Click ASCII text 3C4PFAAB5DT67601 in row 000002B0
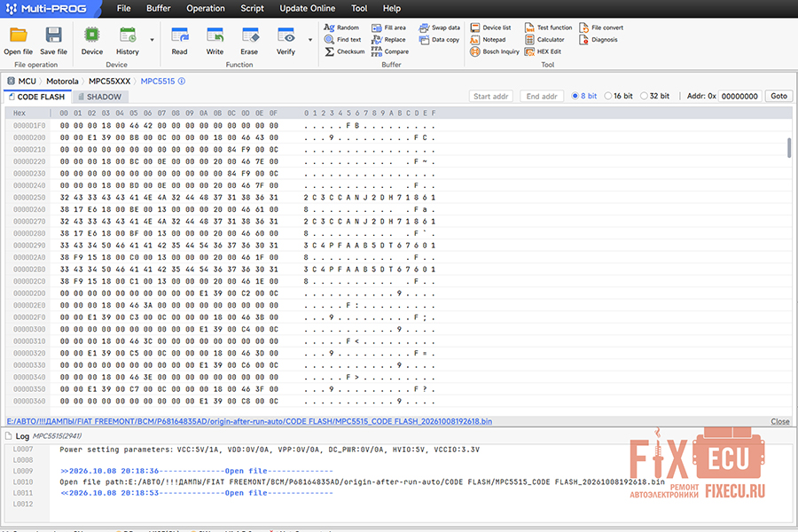 coord(370,270)
